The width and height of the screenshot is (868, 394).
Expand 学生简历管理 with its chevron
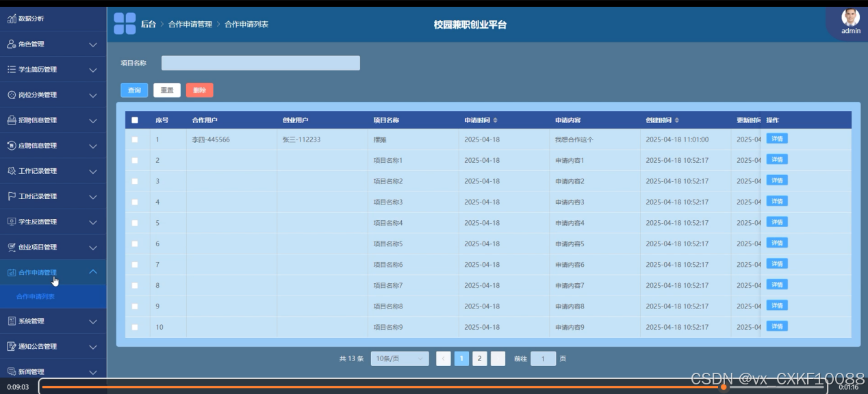94,70
